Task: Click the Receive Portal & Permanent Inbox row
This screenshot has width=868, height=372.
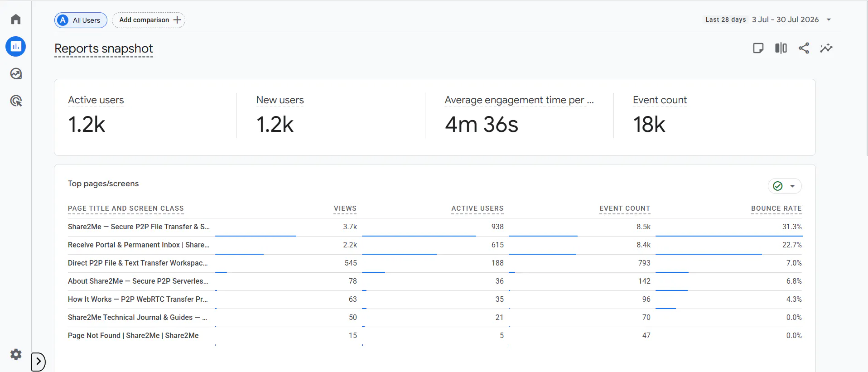Action: [435, 245]
